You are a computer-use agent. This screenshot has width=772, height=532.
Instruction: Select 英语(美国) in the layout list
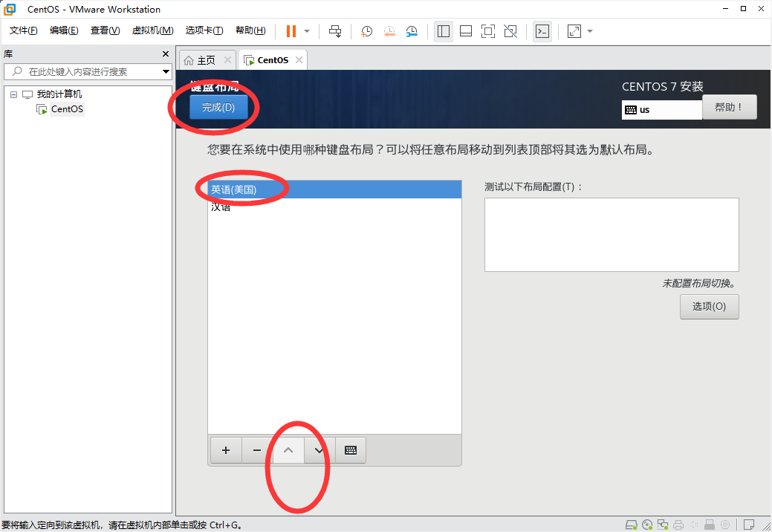click(335, 189)
